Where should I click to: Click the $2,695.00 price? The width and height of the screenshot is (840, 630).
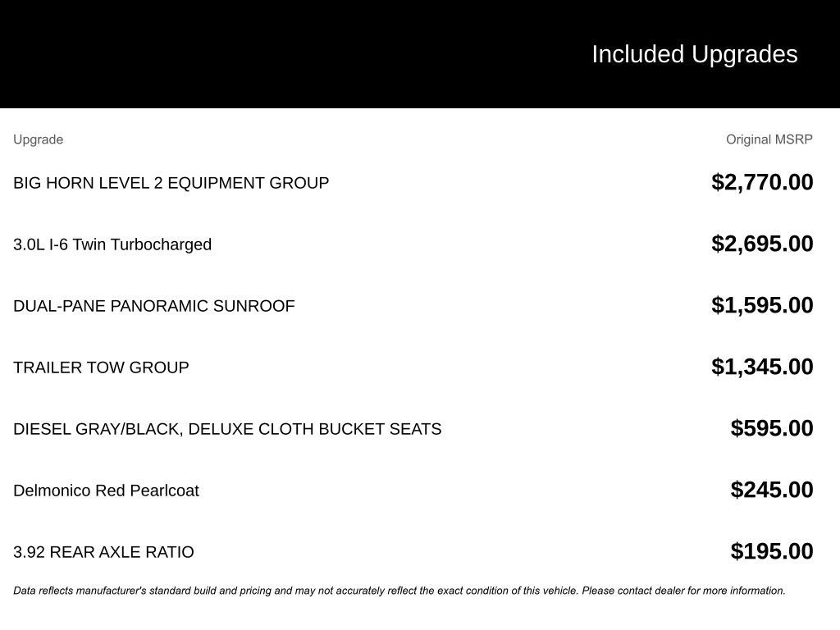tap(762, 244)
